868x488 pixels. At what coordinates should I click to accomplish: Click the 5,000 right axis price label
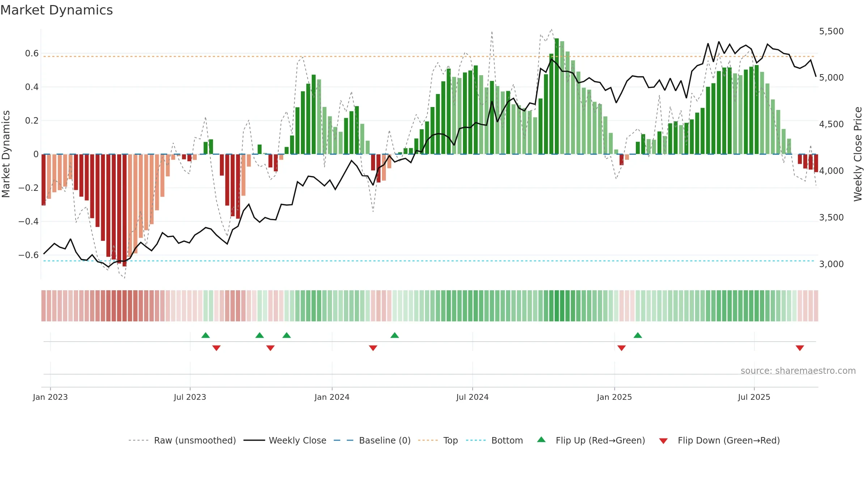pos(831,77)
